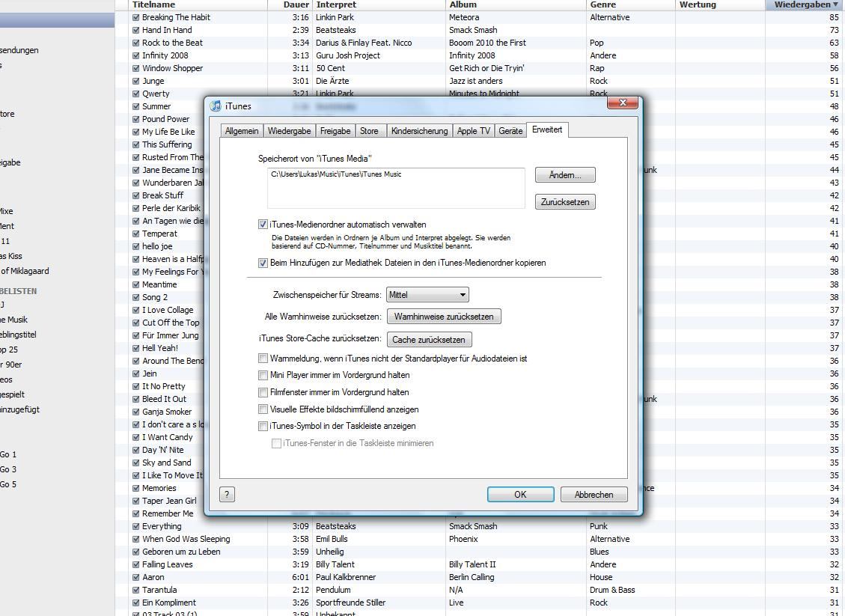Select sidebar playlist Go 1
The image size is (845, 616).
coord(8,454)
